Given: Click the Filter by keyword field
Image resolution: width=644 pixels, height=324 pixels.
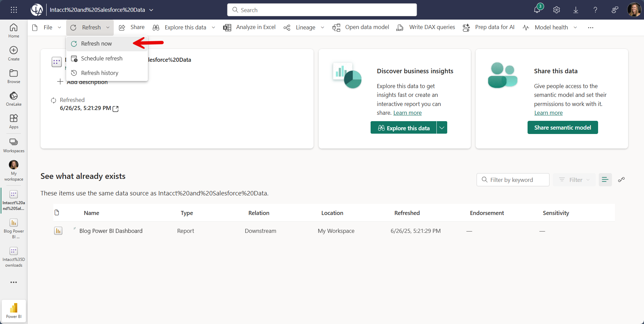Looking at the screenshot, I should [x=513, y=180].
